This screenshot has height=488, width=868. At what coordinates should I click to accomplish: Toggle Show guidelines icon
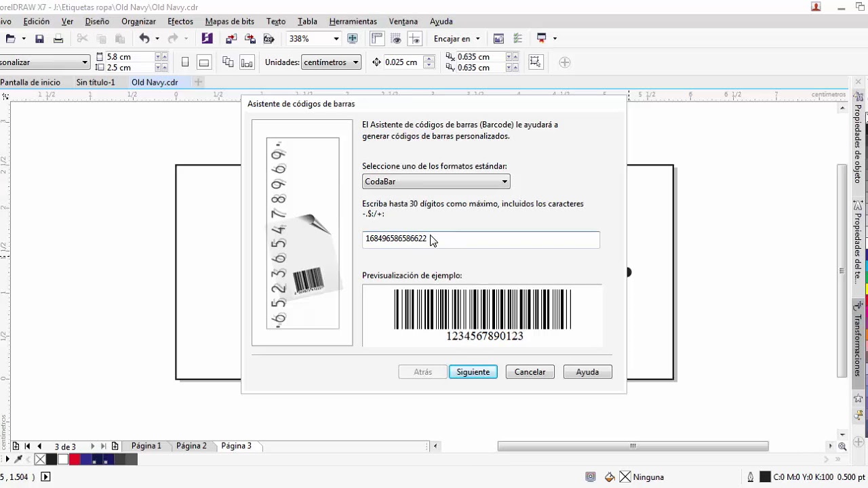point(415,39)
